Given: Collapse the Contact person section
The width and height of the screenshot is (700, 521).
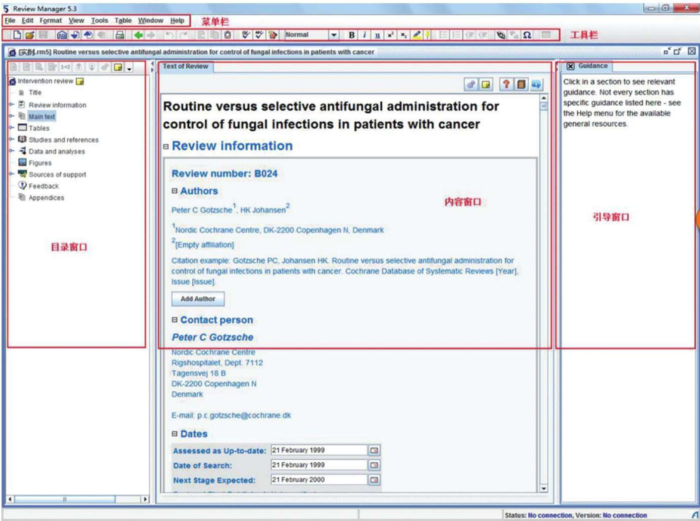Looking at the screenshot, I should (175, 320).
